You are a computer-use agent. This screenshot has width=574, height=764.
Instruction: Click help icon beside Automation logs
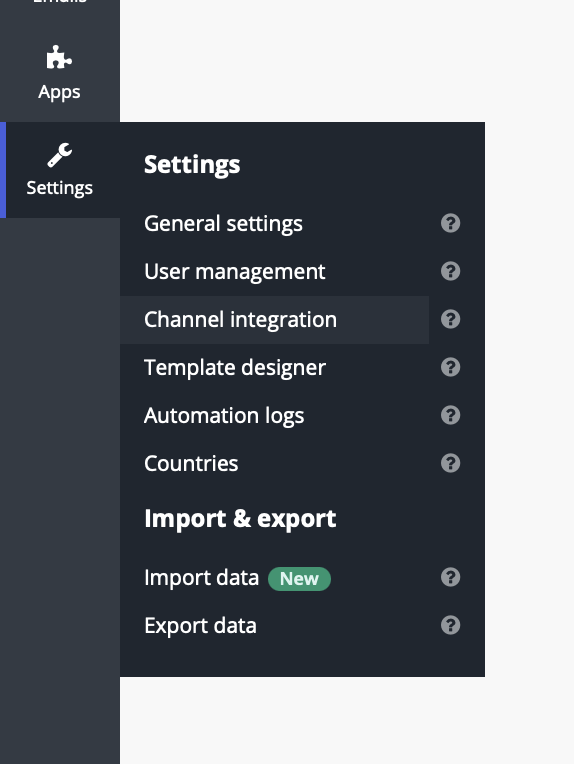coord(451,415)
